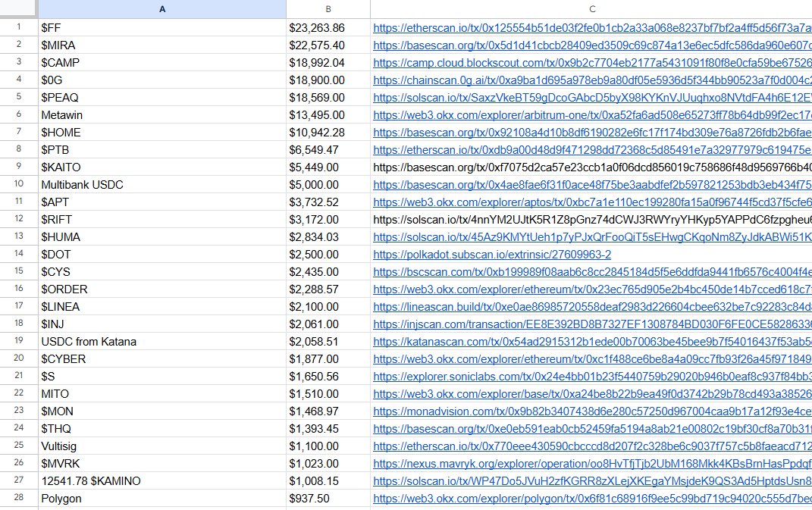The width and height of the screenshot is (812, 510).
Task: Open the solscan link for $HUMA
Action: [x=592, y=237]
